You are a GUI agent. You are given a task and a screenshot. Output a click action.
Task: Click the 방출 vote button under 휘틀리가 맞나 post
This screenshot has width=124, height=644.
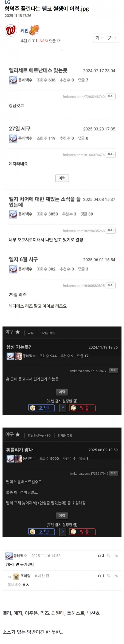[82, 532]
